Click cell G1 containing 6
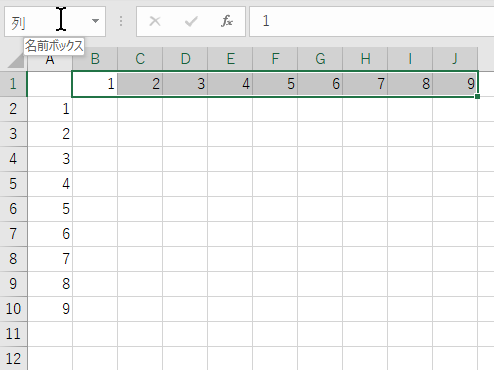Screen dimensions: 494x370 click(320, 84)
